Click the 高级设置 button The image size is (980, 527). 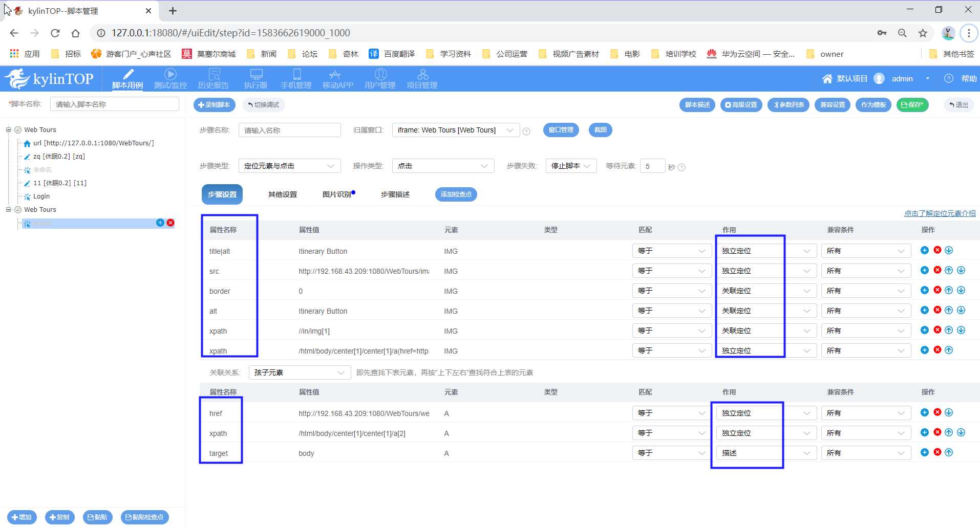[741, 105]
